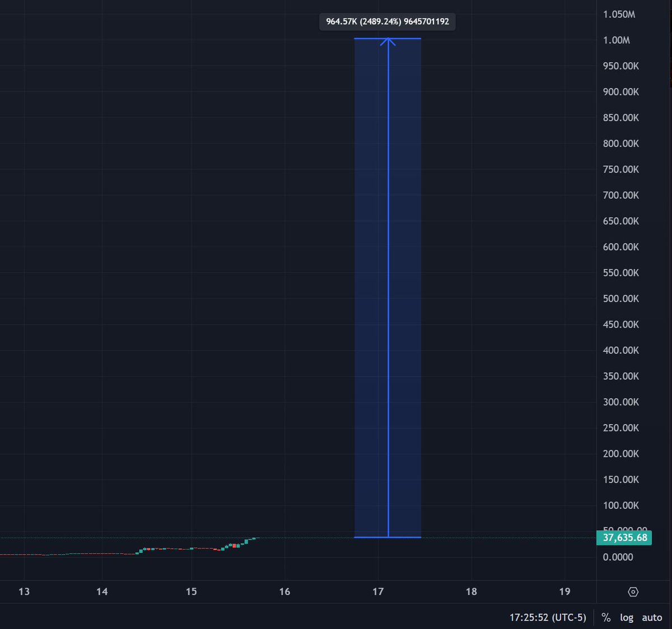This screenshot has height=629, width=672.
Task: Select the 1.050M price scale label
Action: [619, 15]
